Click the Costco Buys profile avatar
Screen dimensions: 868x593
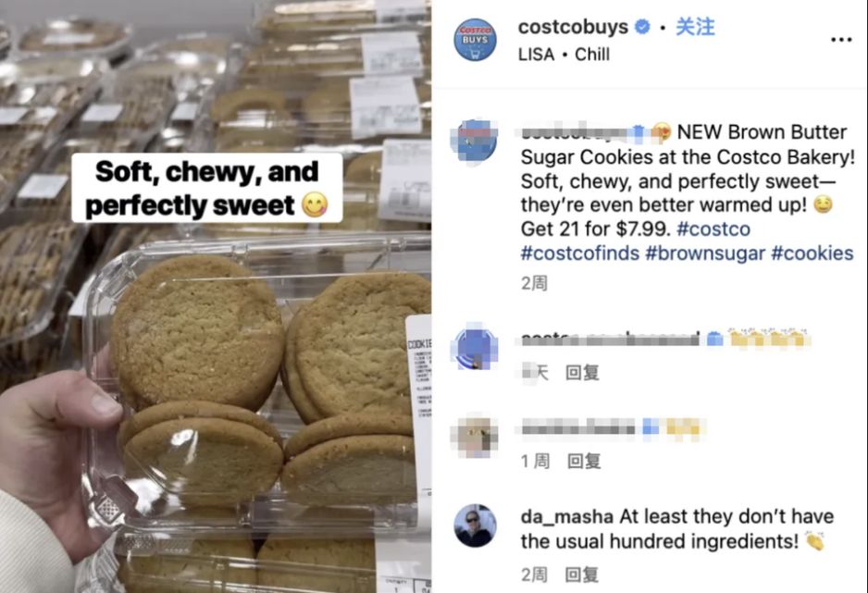tap(475, 40)
